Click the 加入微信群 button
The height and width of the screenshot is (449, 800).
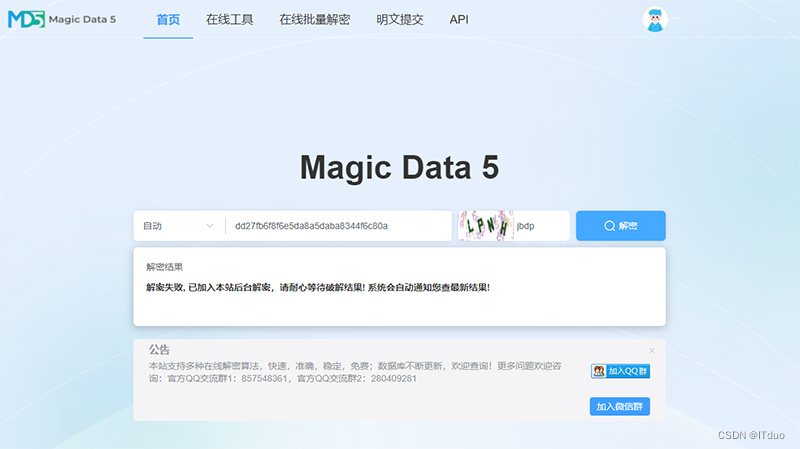(619, 406)
